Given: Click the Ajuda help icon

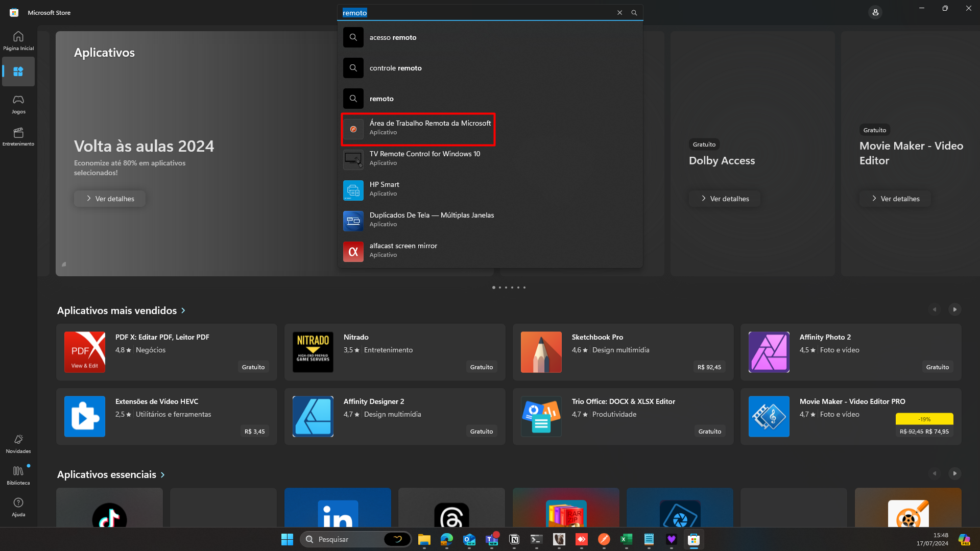Looking at the screenshot, I should pos(18,507).
